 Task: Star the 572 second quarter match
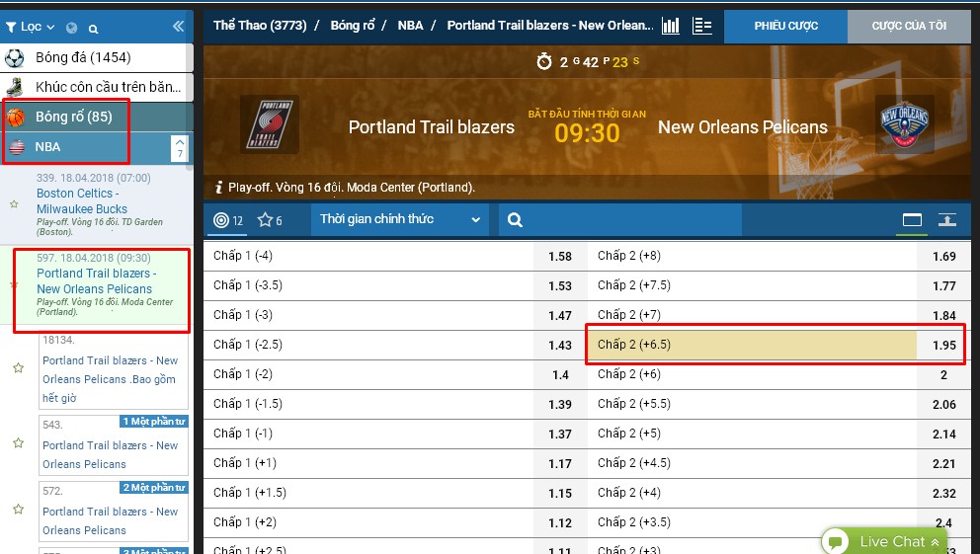pos(18,509)
